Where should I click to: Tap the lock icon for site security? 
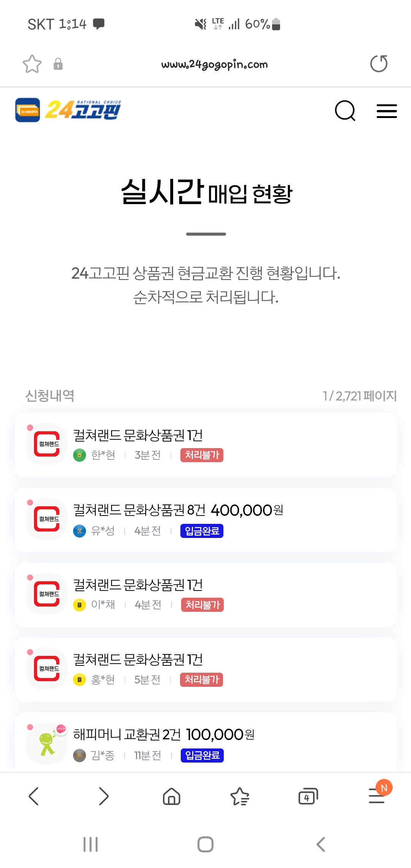pyautogui.click(x=58, y=64)
